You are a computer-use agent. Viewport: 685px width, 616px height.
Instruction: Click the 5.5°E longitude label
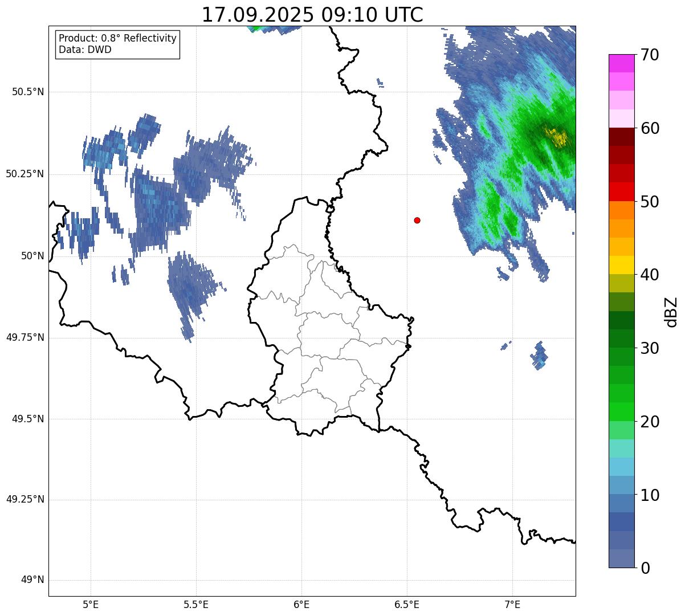pyautogui.click(x=196, y=605)
